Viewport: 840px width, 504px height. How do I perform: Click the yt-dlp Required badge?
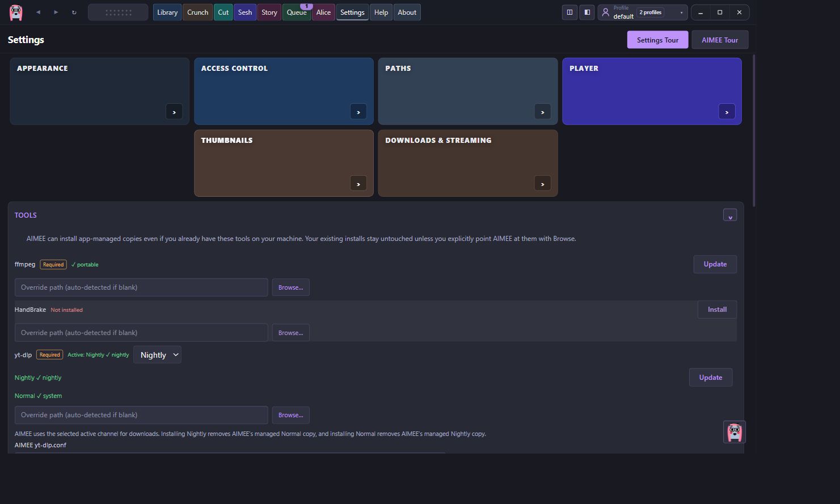[x=50, y=355]
